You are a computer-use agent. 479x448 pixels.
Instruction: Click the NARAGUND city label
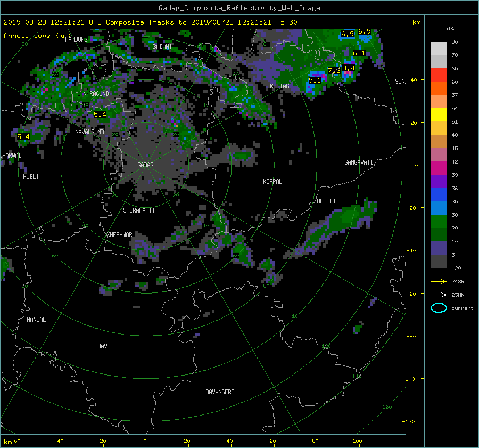(x=96, y=94)
